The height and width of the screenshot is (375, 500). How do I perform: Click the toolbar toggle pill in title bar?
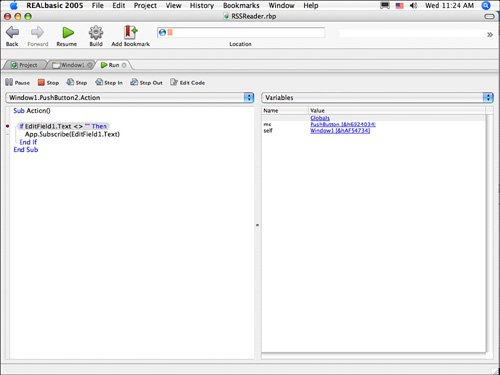click(x=489, y=16)
